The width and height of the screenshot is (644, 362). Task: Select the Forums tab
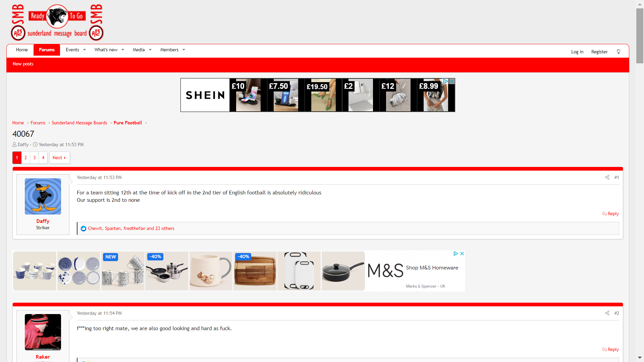(47, 50)
